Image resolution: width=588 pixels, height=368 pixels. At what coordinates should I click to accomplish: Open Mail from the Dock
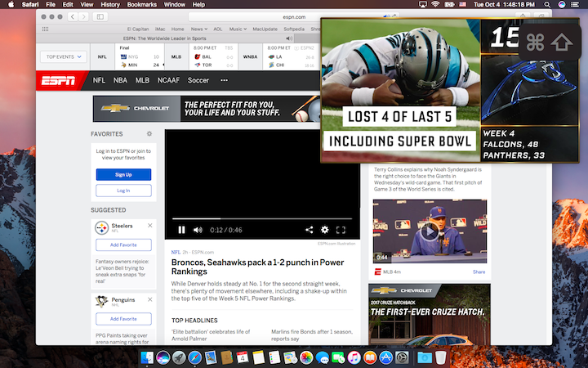coord(211,357)
